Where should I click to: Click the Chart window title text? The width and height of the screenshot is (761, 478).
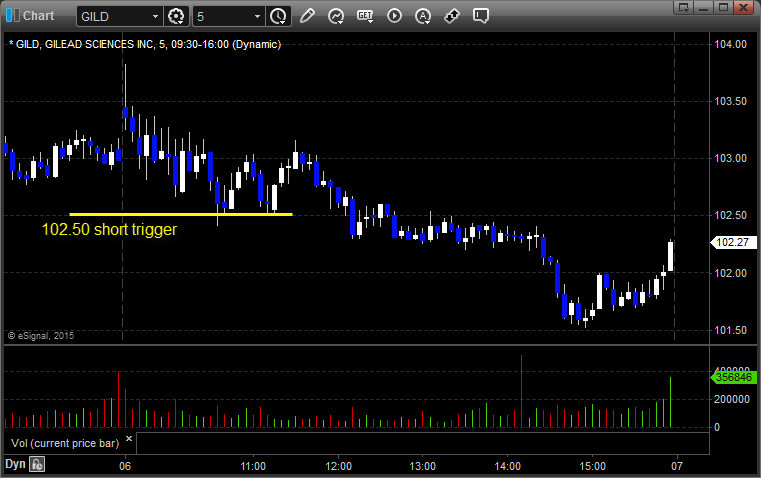pyautogui.click(x=39, y=16)
